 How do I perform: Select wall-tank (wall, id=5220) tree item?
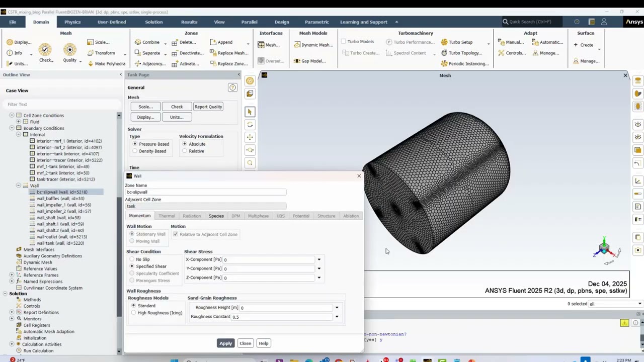(x=59, y=243)
